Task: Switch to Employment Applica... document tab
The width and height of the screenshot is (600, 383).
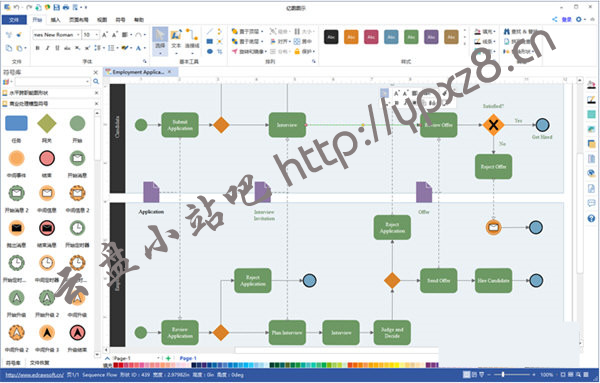Action: (x=138, y=72)
